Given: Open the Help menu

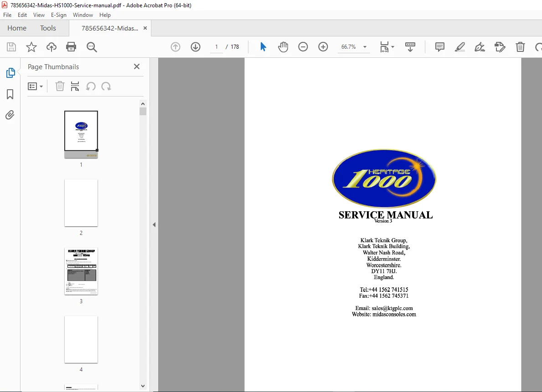Looking at the screenshot, I should 105,15.
